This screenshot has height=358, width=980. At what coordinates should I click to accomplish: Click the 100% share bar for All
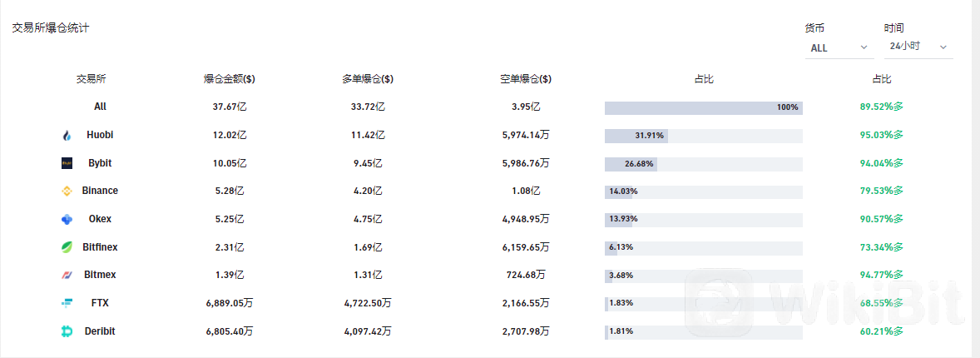tap(704, 107)
